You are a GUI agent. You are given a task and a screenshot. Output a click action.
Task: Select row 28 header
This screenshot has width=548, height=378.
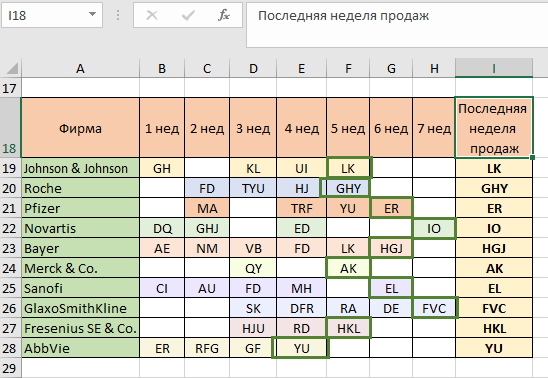click(x=10, y=348)
